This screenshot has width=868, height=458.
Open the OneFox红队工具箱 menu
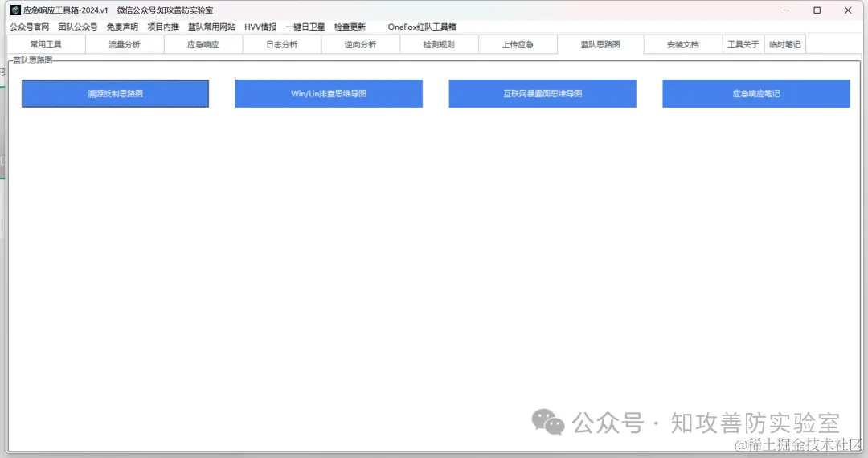[x=422, y=27]
